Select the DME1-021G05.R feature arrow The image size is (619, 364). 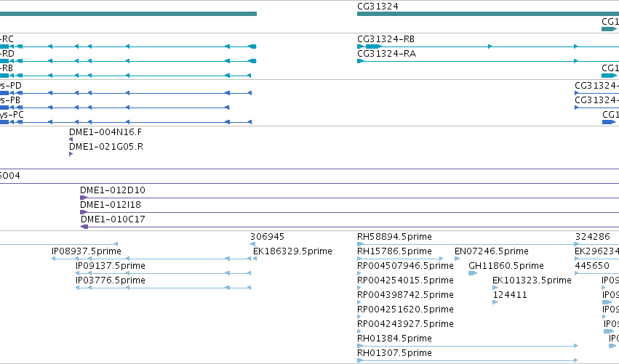(71, 154)
